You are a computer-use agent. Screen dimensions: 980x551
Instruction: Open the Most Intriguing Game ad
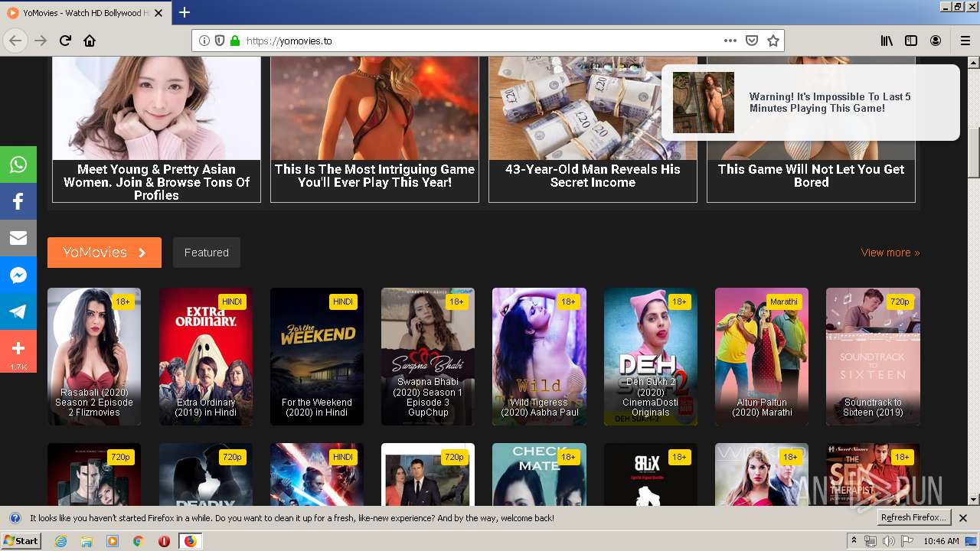pyautogui.click(x=374, y=129)
